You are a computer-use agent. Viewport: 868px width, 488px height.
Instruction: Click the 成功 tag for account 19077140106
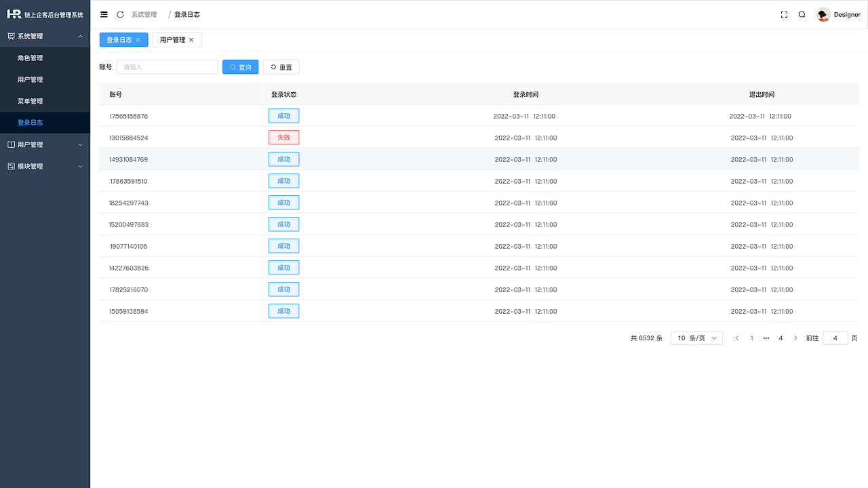pos(283,246)
